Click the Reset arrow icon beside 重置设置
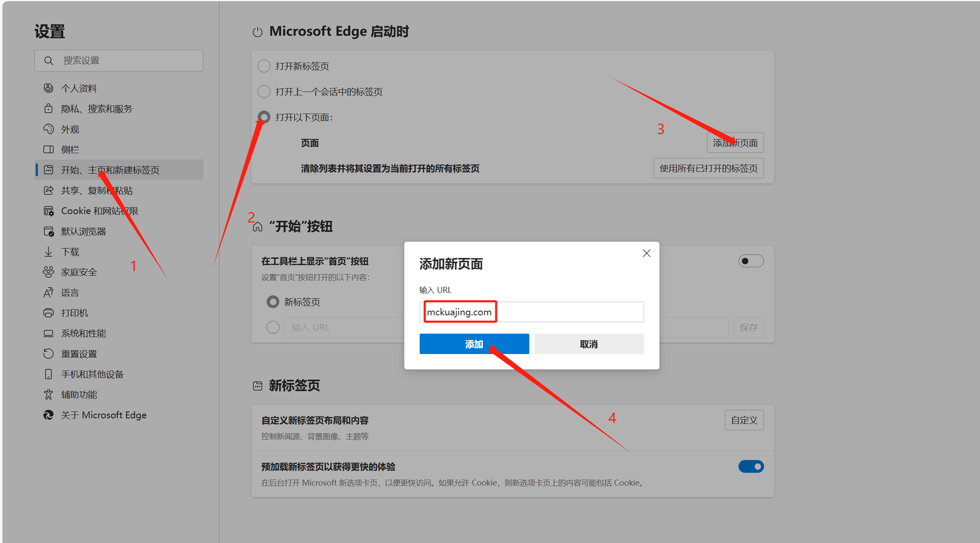Screen dimensions: 980x543 click(x=48, y=354)
